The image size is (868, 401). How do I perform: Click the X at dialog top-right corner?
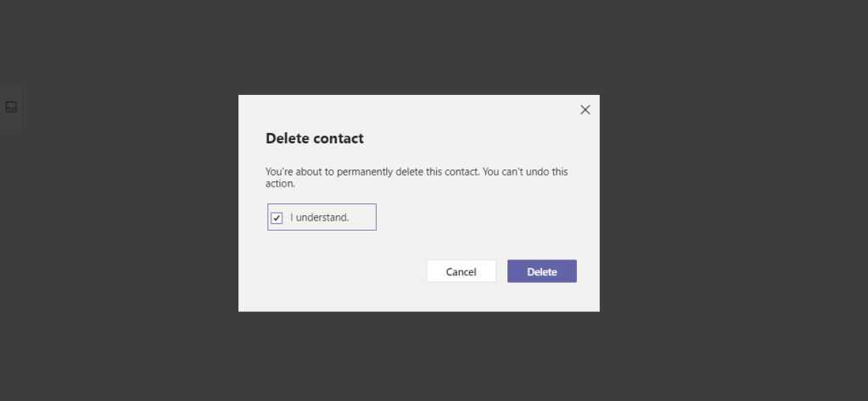point(585,109)
